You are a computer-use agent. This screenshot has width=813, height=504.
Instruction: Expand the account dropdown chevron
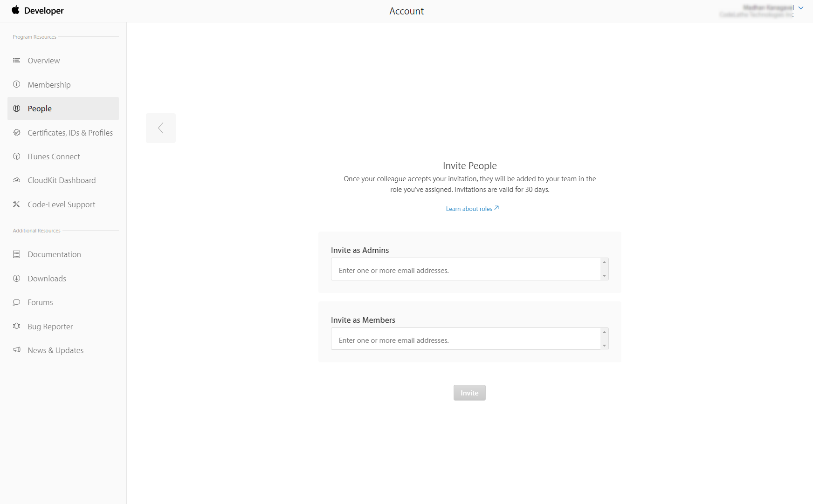[x=801, y=8]
